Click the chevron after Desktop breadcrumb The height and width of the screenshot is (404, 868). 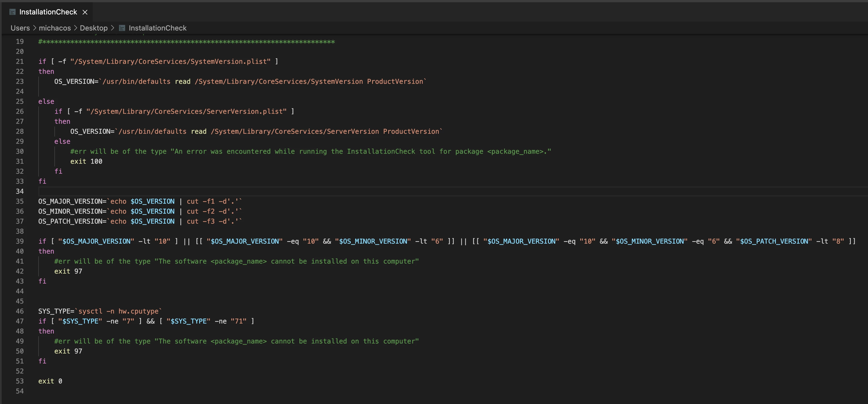[x=113, y=28]
